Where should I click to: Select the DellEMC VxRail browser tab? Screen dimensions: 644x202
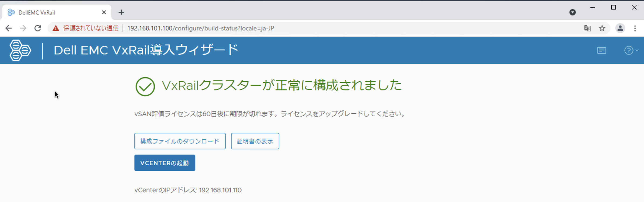click(54, 12)
